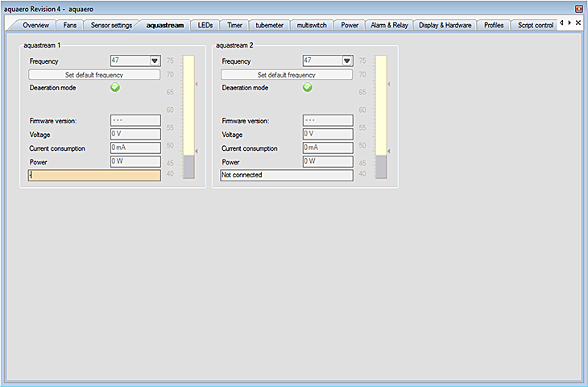Image resolution: width=588 pixels, height=387 pixels.
Task: Click the aquastream 2 Voltage field
Action: tap(327, 135)
